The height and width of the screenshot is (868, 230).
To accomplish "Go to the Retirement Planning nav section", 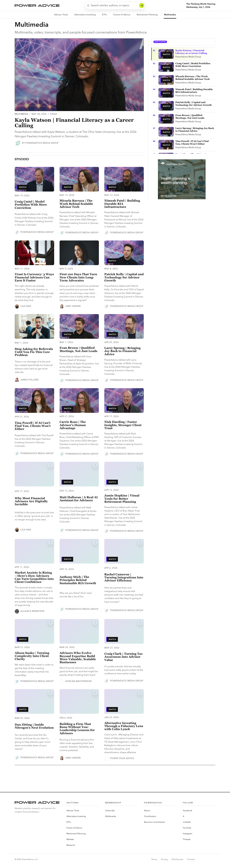I will 147,15.
